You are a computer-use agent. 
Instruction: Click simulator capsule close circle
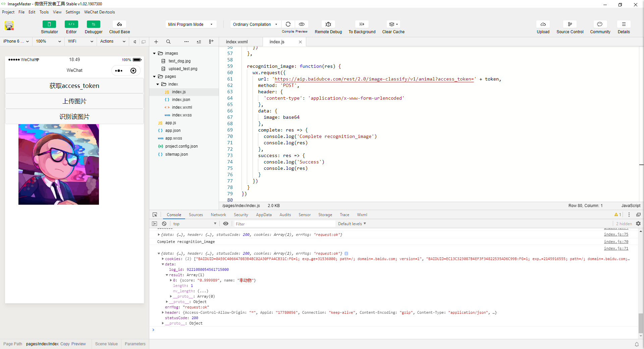[133, 70]
